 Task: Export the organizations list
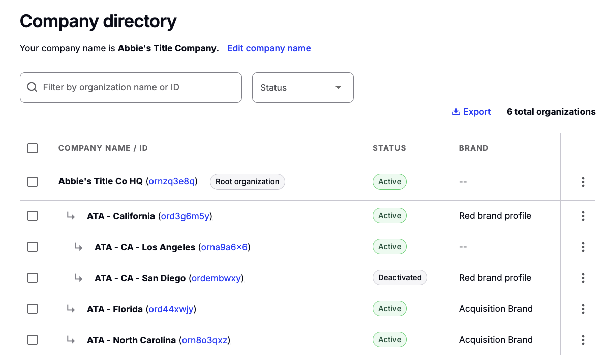(472, 112)
